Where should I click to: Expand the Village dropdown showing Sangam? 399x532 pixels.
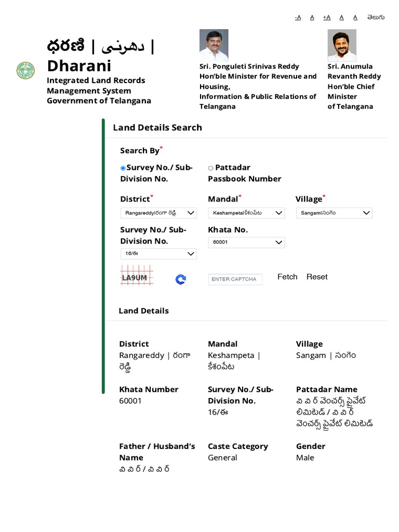coord(334,213)
